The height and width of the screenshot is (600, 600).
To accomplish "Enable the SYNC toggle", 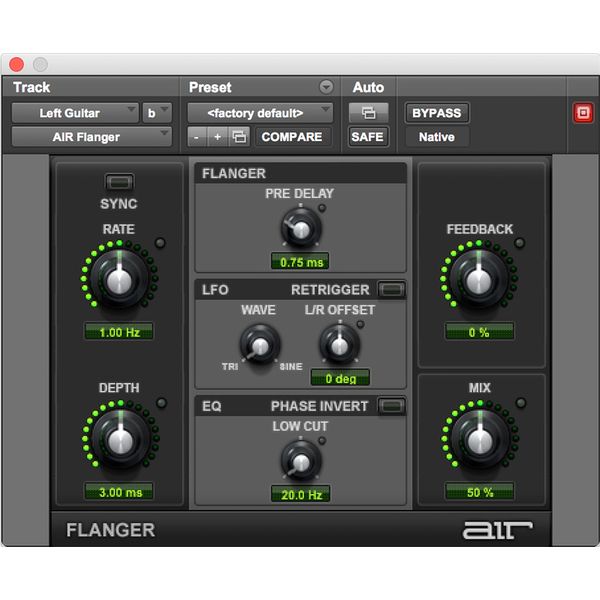I will click(x=119, y=182).
